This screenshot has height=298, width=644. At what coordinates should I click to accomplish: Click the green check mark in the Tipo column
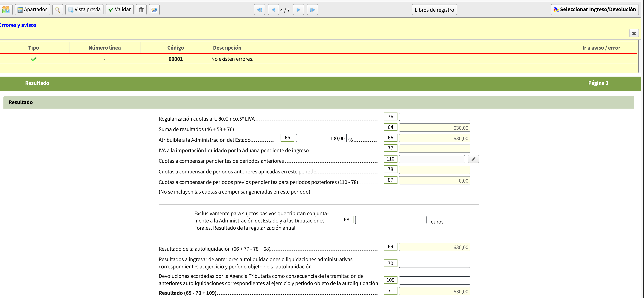[x=34, y=59]
